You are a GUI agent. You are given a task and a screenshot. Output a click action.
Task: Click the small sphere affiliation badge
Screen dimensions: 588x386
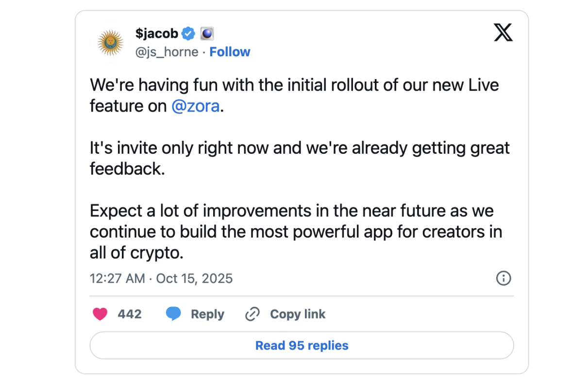[x=207, y=34]
